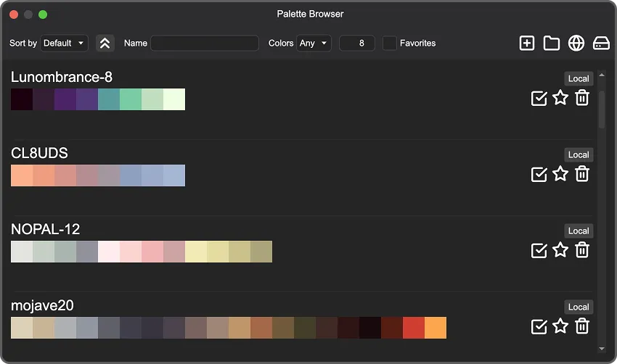The height and width of the screenshot is (364, 617).
Task: Click trash icon for NOPAL-12 palette
Action: click(x=582, y=250)
